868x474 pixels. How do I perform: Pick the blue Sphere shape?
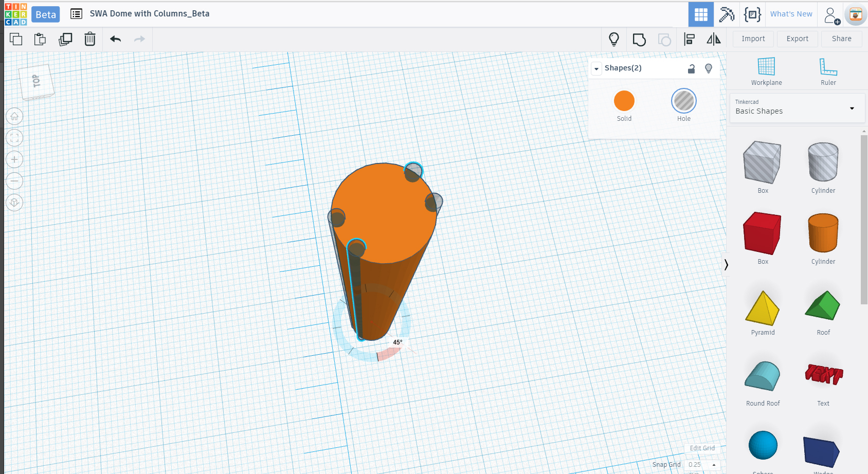pyautogui.click(x=763, y=446)
